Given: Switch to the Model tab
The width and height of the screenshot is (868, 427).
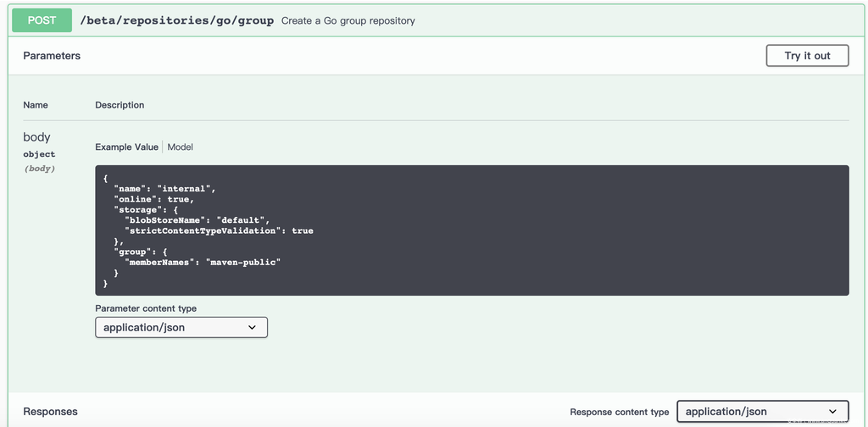Looking at the screenshot, I should [x=180, y=147].
